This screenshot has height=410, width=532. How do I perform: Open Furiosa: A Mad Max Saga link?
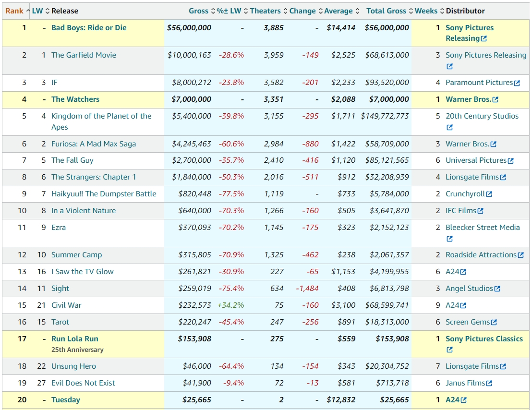tap(94, 144)
